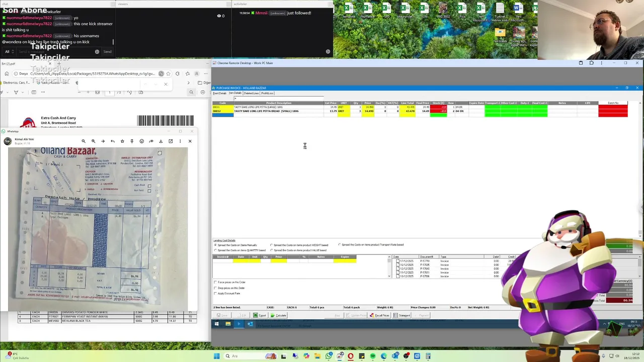This screenshot has width=644, height=362.
Task: Select Spread the Costs on Items Manually
Action: coord(216,245)
